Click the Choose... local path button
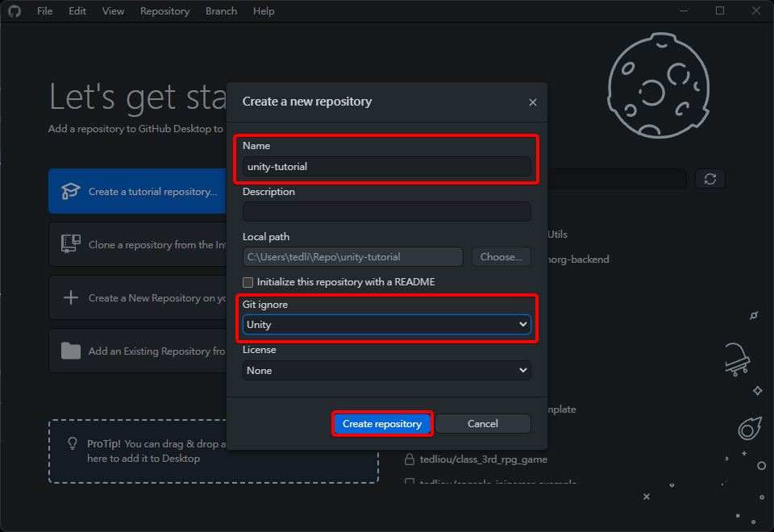Image resolution: width=774 pixels, height=532 pixels. (501, 256)
